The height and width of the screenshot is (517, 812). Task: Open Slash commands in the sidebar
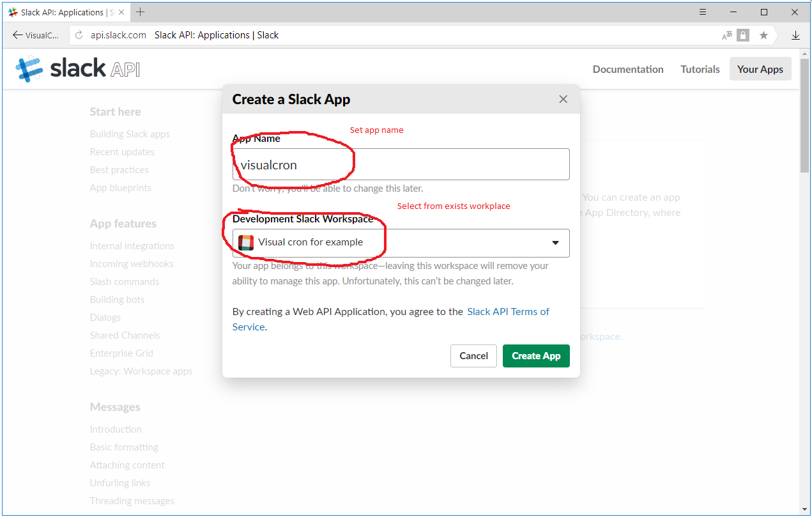coord(125,281)
